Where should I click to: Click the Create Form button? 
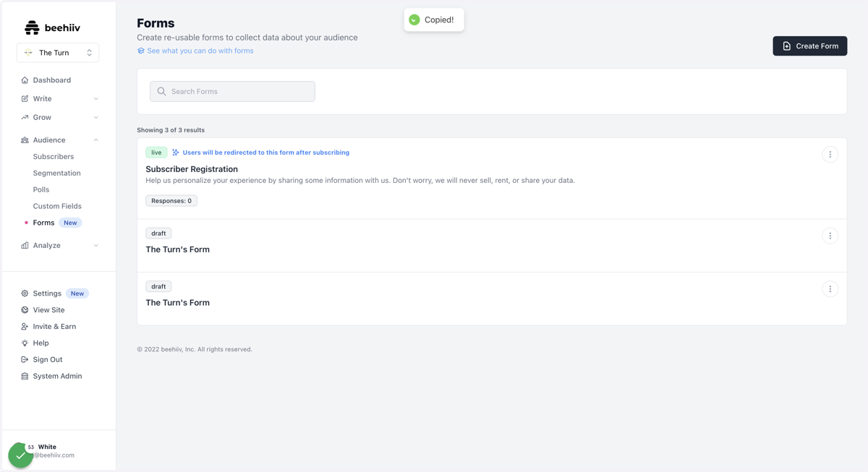click(x=809, y=46)
